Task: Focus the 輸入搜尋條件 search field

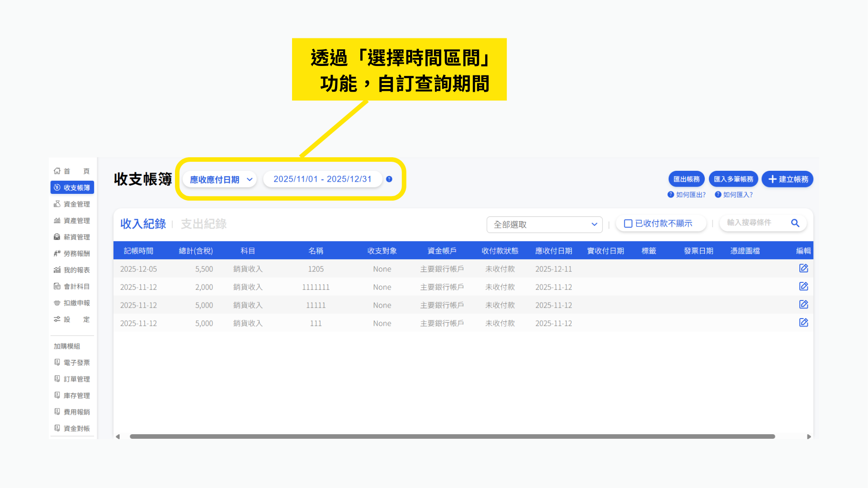Action: pyautogui.click(x=755, y=223)
